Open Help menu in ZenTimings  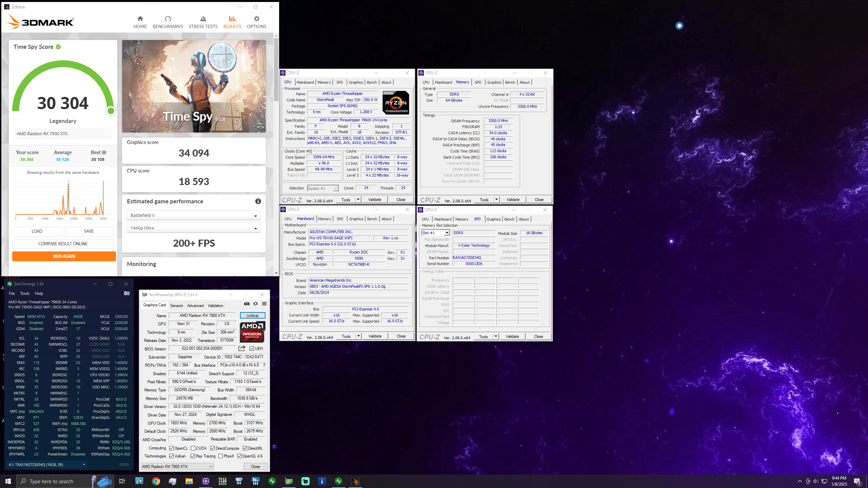click(39, 293)
